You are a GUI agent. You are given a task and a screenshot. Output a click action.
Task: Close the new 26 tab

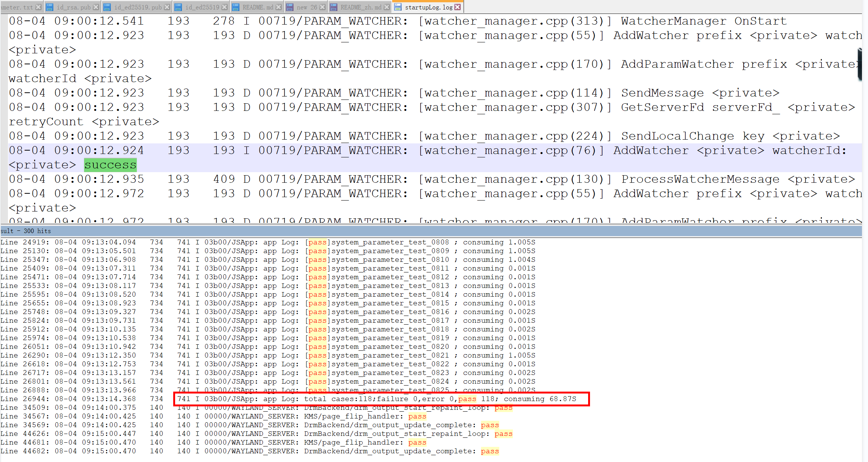tap(323, 7)
